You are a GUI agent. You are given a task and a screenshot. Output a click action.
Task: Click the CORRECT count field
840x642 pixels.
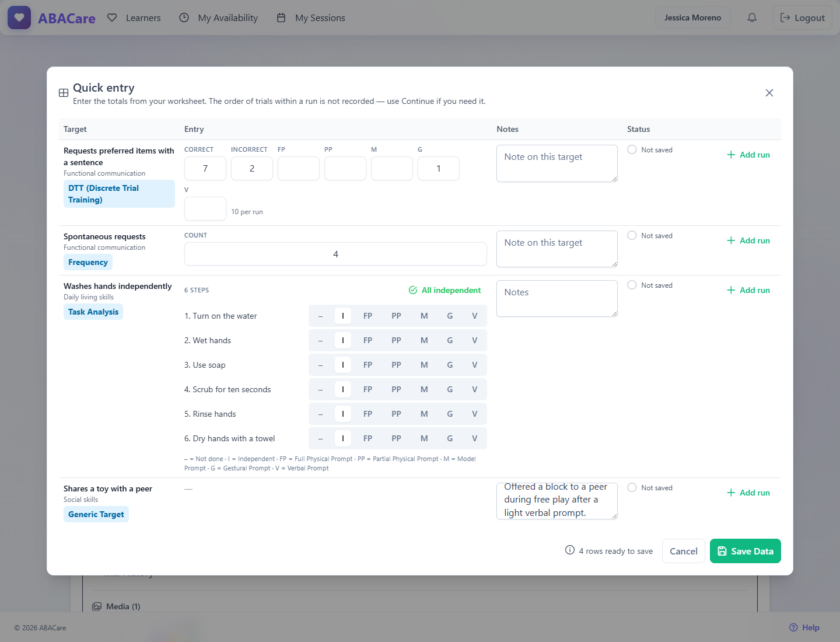click(x=205, y=168)
